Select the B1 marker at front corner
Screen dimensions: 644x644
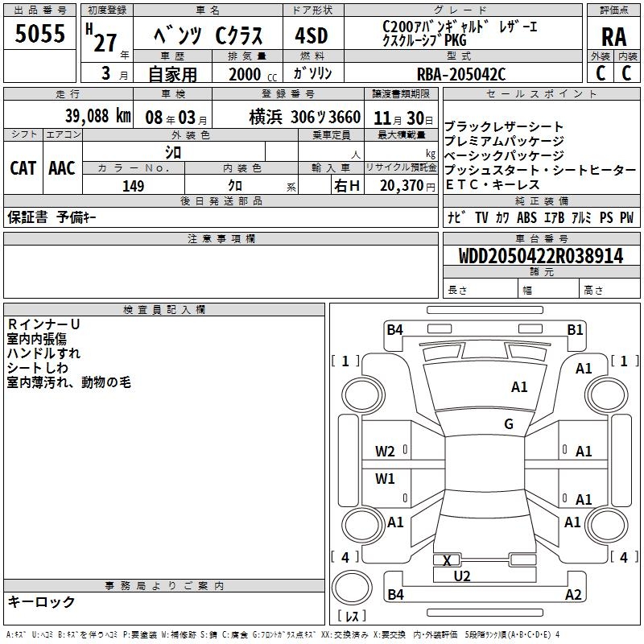tap(575, 329)
